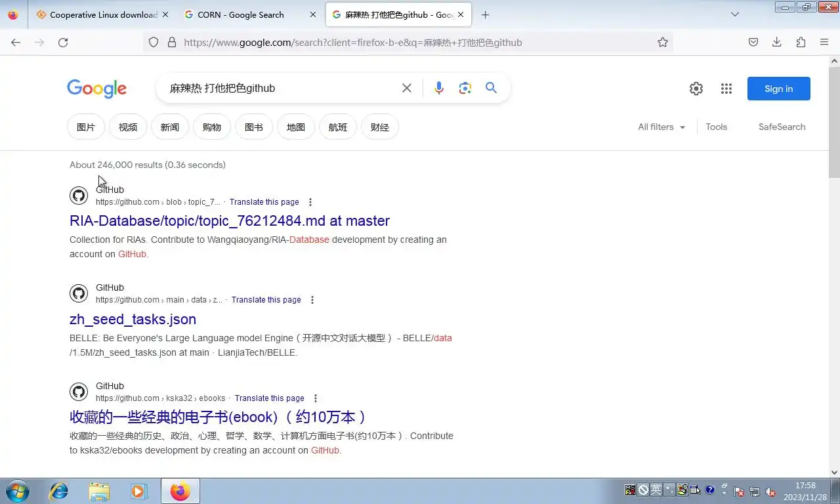
Task: Bookmark this page with the star icon
Action: pos(663,42)
